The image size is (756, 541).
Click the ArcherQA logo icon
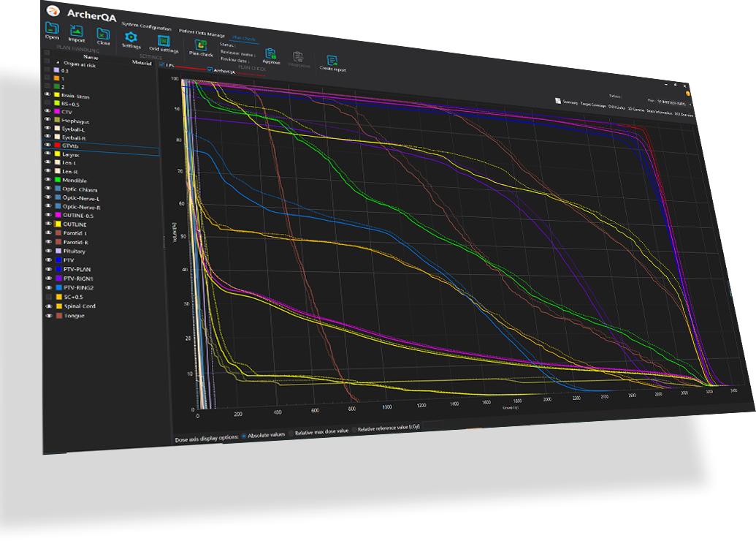pyautogui.click(x=53, y=10)
